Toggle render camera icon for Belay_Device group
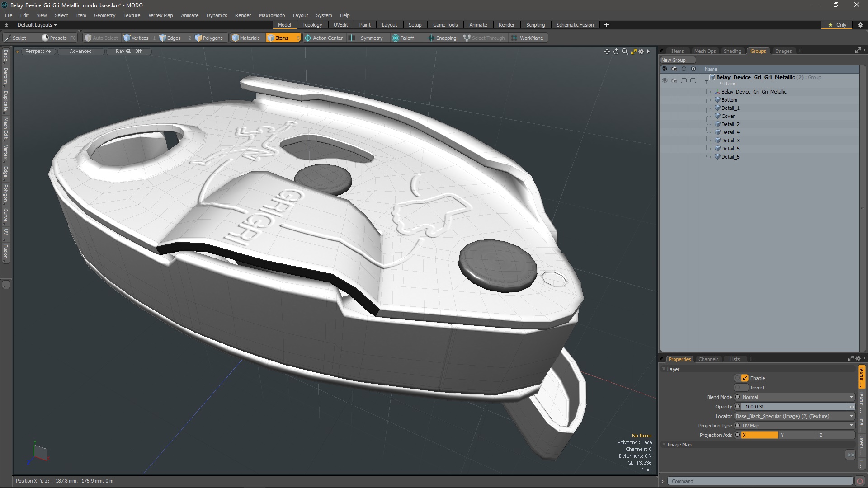Image resolution: width=868 pixels, height=488 pixels. click(x=674, y=80)
